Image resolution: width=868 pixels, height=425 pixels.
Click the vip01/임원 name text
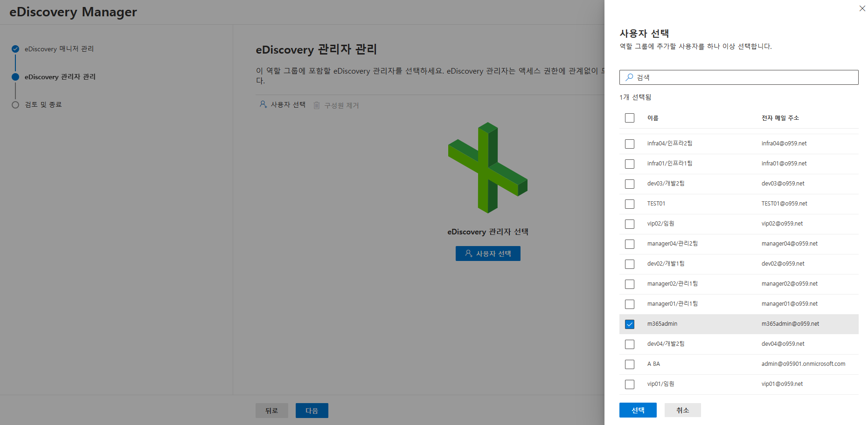[x=661, y=384]
